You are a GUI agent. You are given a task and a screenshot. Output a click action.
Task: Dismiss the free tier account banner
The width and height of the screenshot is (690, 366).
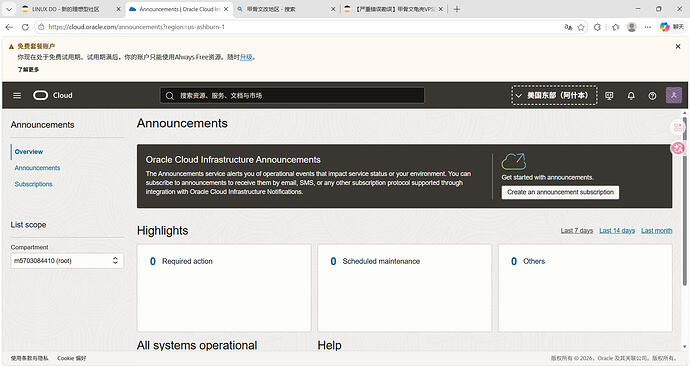click(x=678, y=46)
